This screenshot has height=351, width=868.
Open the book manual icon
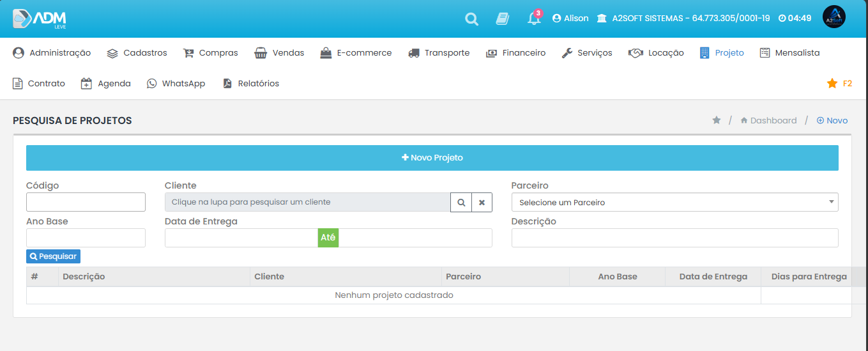point(503,19)
